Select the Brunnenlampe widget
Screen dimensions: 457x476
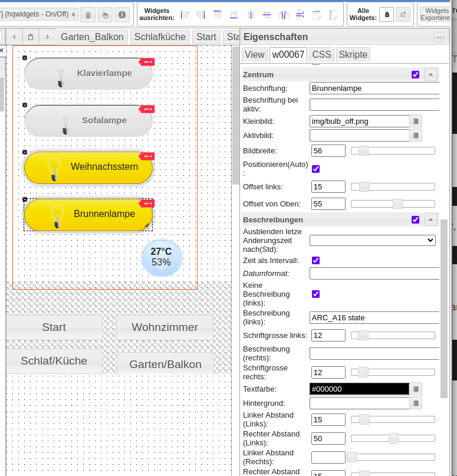88,215
